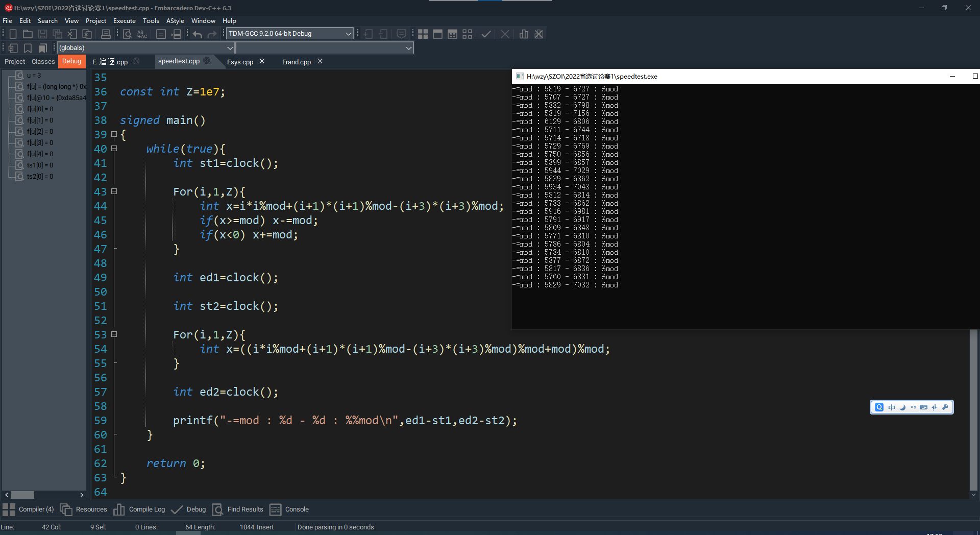
Task: Compile the project with the four-squares icon
Action: pos(423,34)
